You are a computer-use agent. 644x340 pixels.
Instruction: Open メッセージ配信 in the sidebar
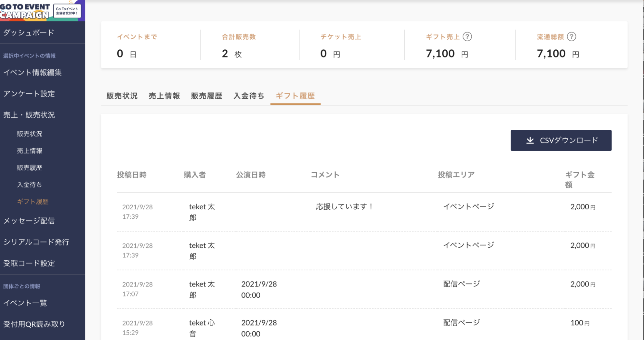(x=29, y=221)
